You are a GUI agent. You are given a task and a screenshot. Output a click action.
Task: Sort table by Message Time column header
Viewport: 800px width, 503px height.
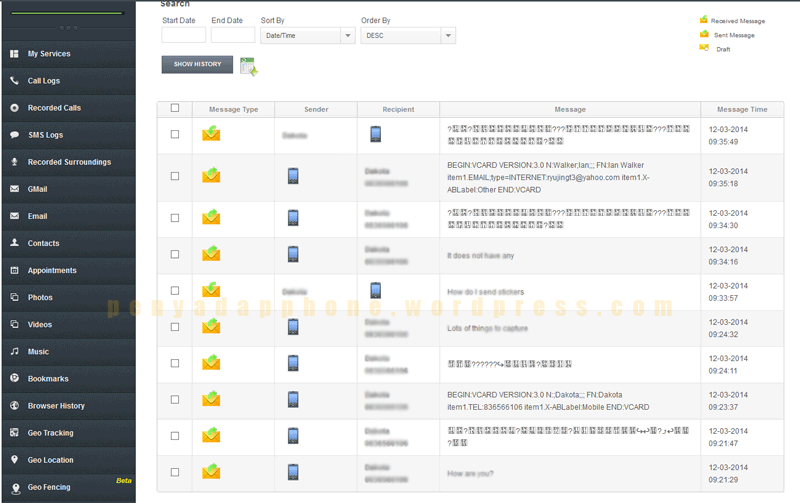(742, 109)
